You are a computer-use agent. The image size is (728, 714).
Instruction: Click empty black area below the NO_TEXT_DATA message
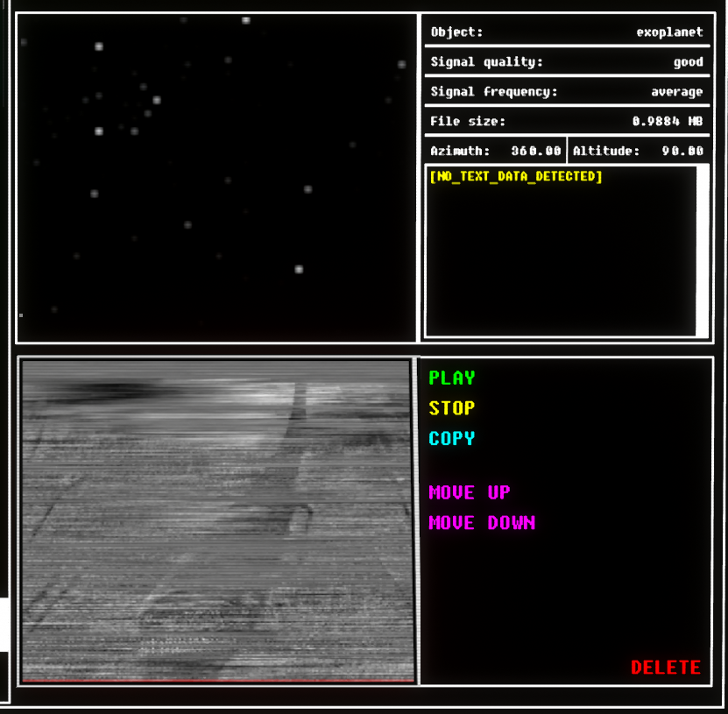click(561, 263)
